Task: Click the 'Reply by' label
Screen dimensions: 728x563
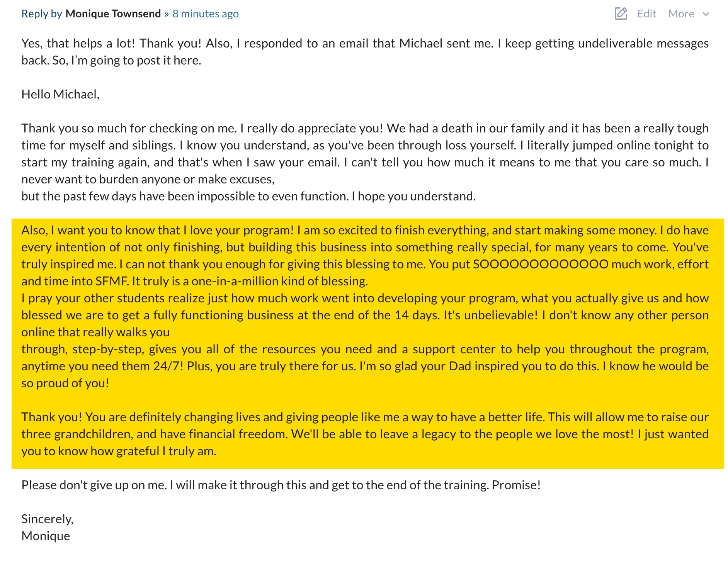Action: [x=42, y=14]
